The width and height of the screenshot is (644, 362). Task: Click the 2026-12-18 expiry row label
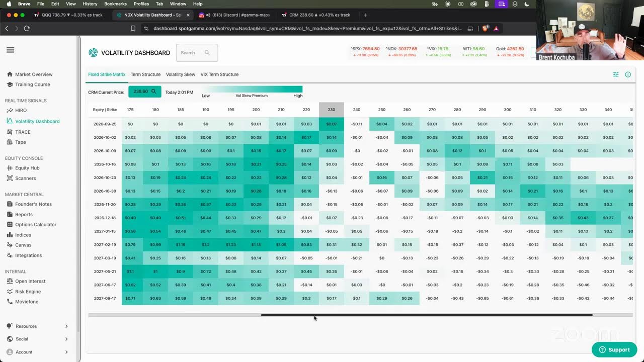click(105, 218)
